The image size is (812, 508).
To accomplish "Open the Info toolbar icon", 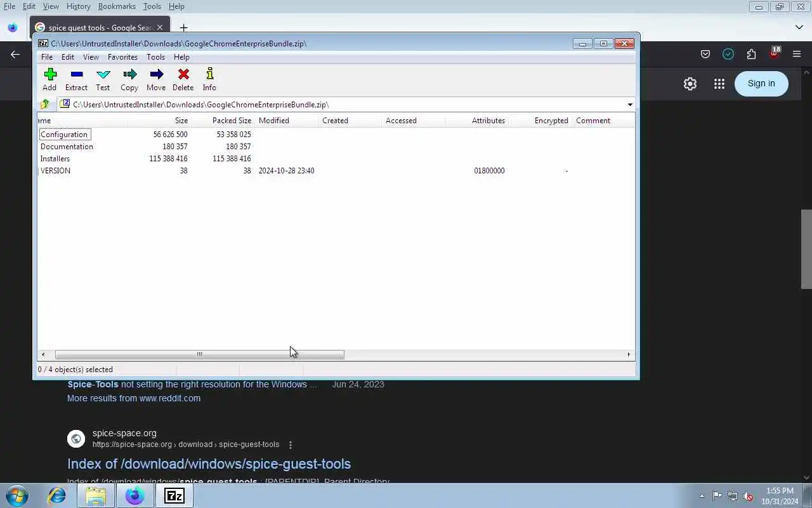I will point(209,80).
